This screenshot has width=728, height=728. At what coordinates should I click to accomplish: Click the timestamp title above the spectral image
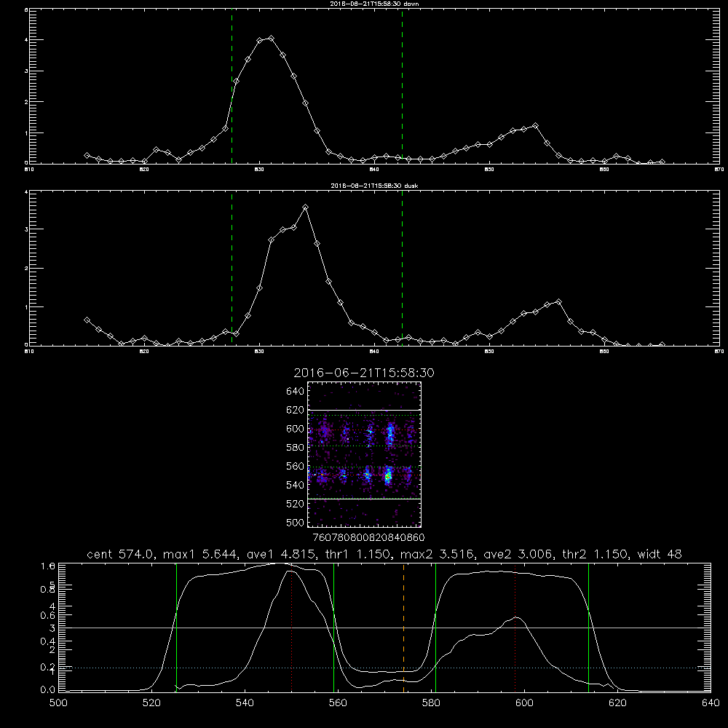click(364, 373)
